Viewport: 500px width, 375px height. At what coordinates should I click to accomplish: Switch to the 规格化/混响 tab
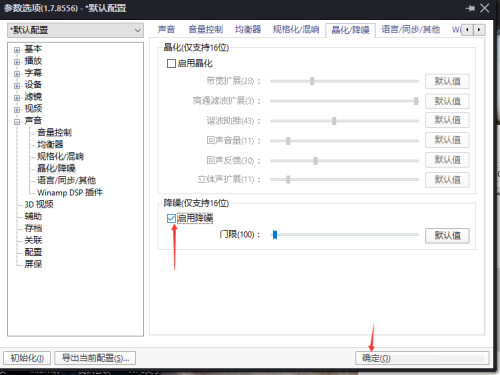coord(296,30)
